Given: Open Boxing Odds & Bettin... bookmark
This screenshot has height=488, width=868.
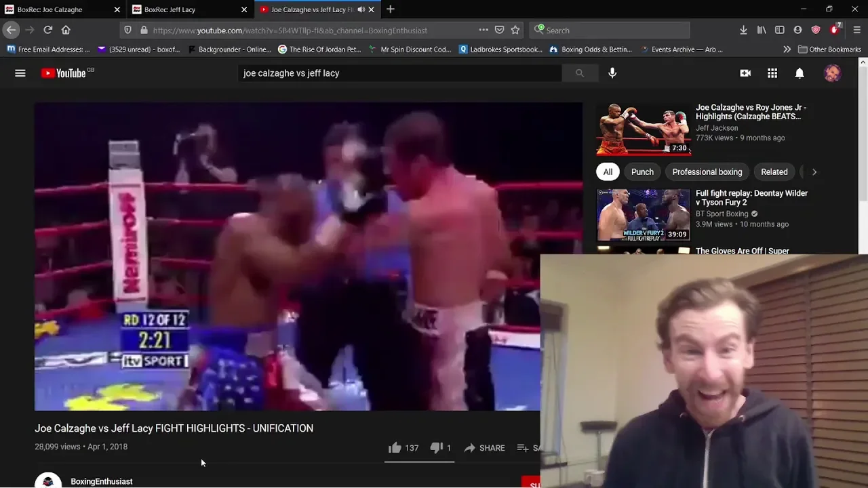Looking at the screenshot, I should 591,49.
